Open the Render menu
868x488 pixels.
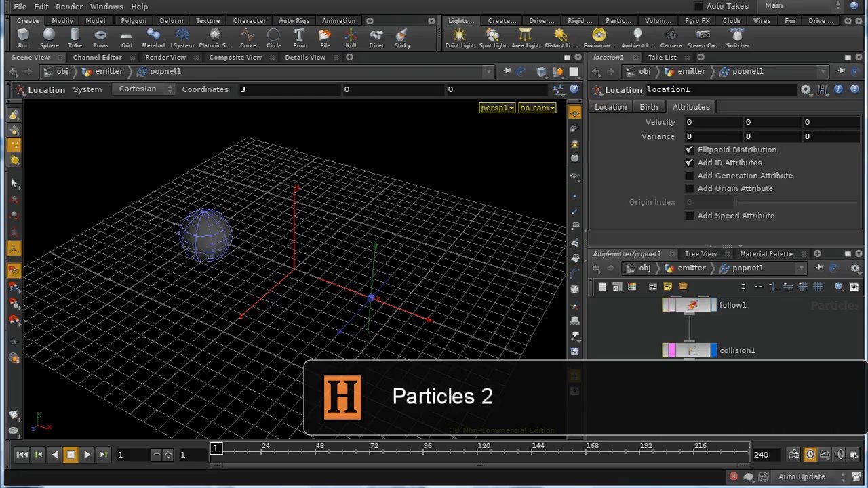pos(68,6)
